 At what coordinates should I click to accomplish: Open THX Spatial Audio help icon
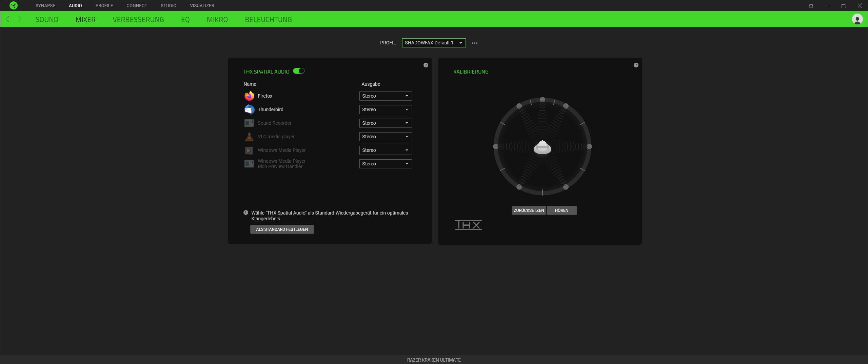(426, 65)
